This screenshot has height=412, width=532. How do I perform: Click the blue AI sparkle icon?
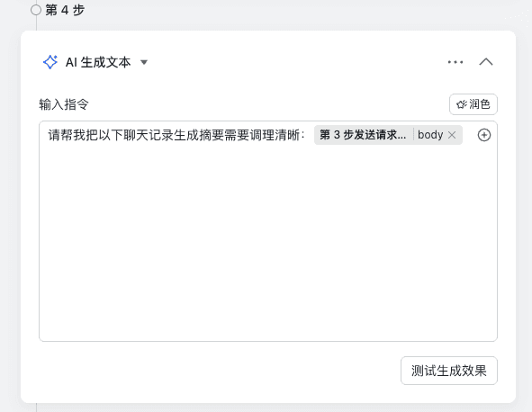[x=50, y=62]
